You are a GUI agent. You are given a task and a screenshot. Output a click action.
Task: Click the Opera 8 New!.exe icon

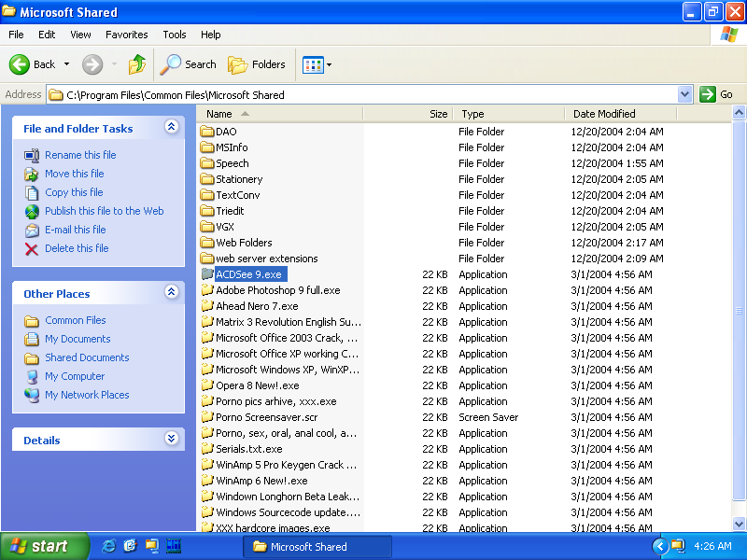207,385
